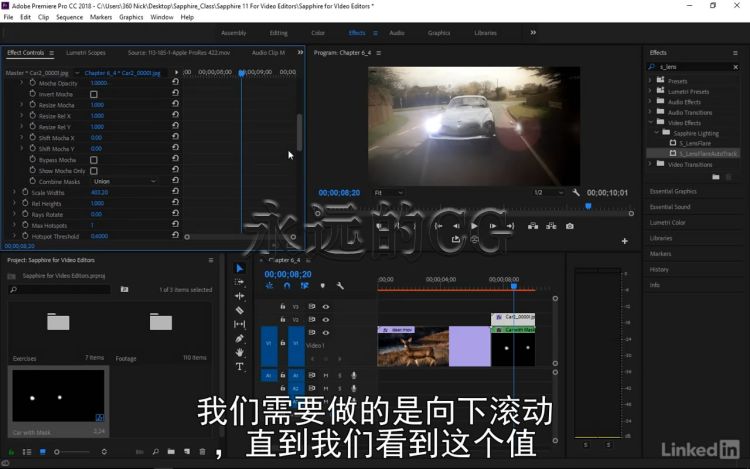The image size is (750, 469).
Task: Click the Lift button in Program monitor
Action: click(x=533, y=226)
